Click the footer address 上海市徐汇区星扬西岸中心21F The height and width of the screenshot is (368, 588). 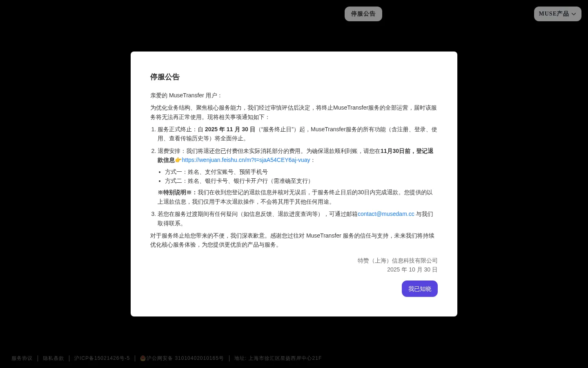285,358
